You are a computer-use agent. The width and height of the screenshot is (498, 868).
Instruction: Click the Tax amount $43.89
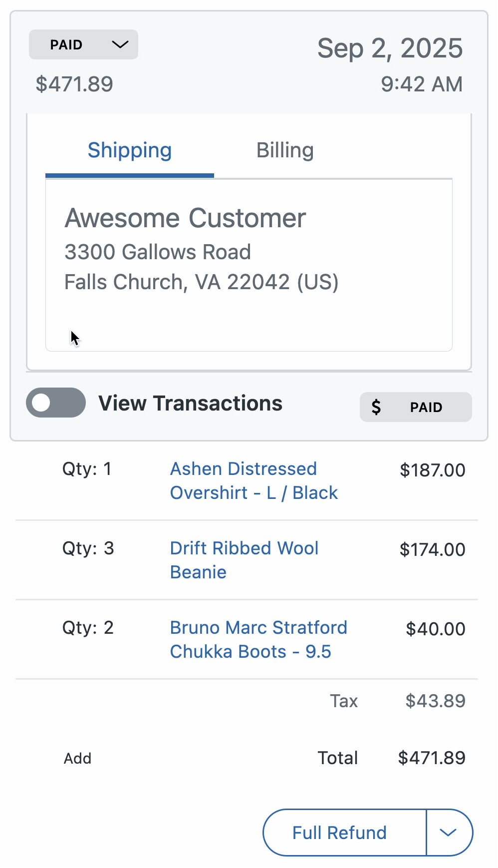[435, 701]
